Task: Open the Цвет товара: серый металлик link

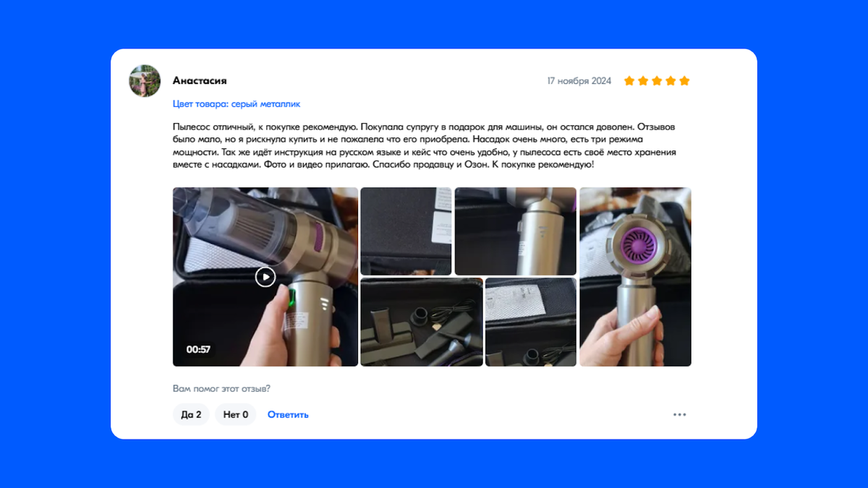Action: (x=237, y=104)
